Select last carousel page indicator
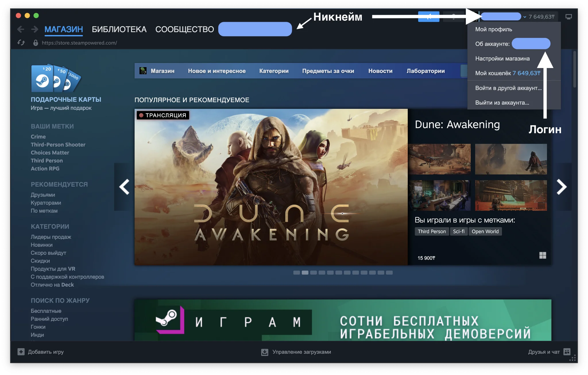The height and width of the screenshot is (375, 588). pos(389,273)
